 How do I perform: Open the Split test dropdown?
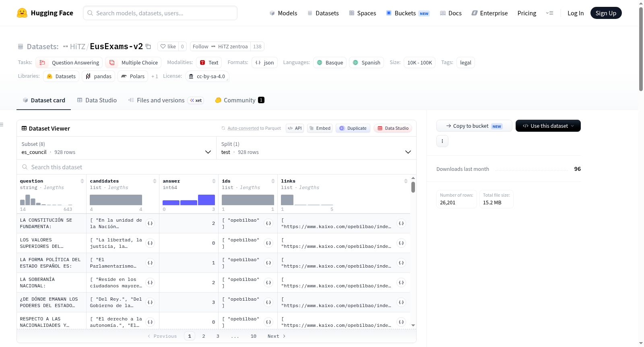click(316, 148)
